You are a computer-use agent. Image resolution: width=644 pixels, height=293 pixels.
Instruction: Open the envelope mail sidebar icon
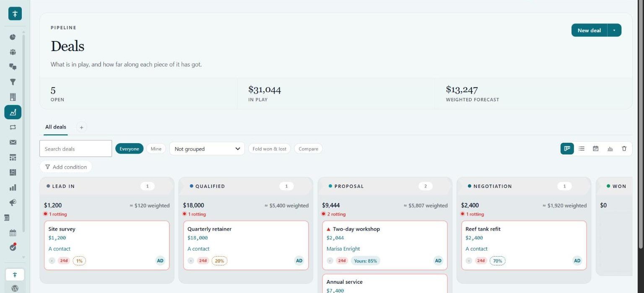(x=13, y=142)
